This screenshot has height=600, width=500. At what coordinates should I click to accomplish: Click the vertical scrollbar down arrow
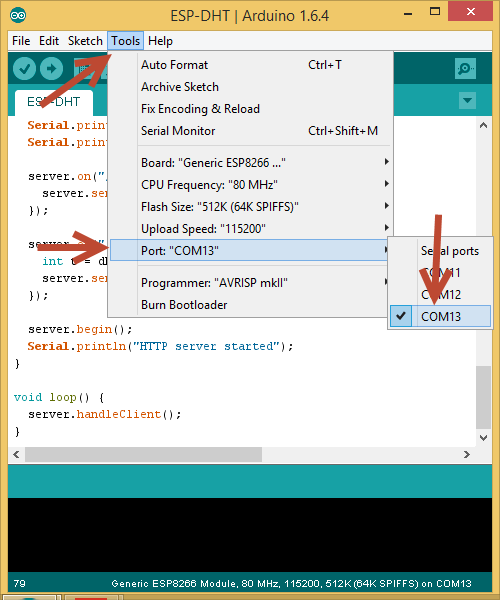click(x=484, y=438)
